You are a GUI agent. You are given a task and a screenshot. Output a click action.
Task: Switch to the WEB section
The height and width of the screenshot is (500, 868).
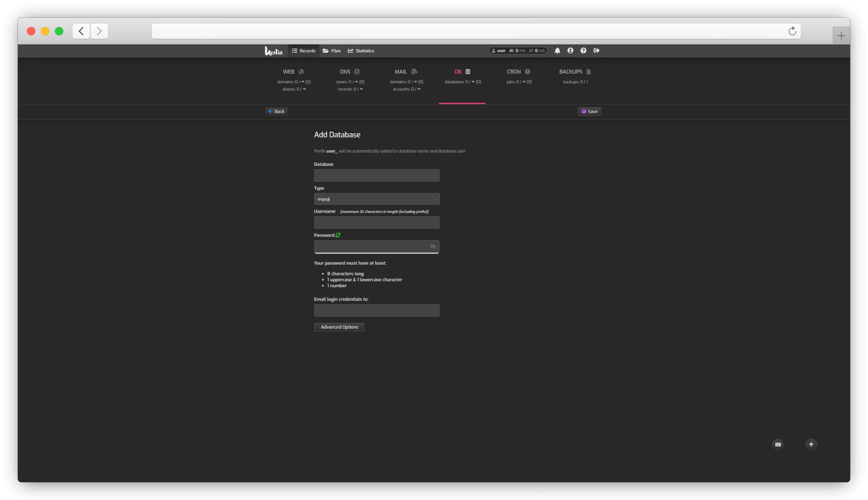coord(293,71)
